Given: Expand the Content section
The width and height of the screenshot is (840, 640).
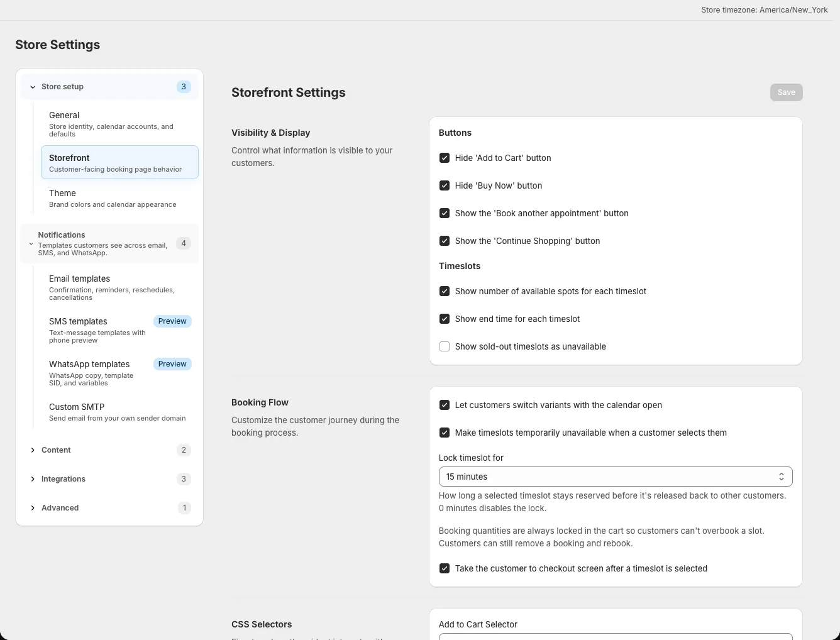Looking at the screenshot, I should tap(109, 450).
